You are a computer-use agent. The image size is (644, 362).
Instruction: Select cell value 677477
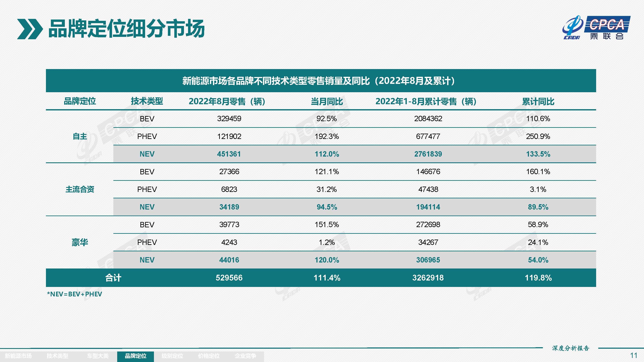click(428, 136)
